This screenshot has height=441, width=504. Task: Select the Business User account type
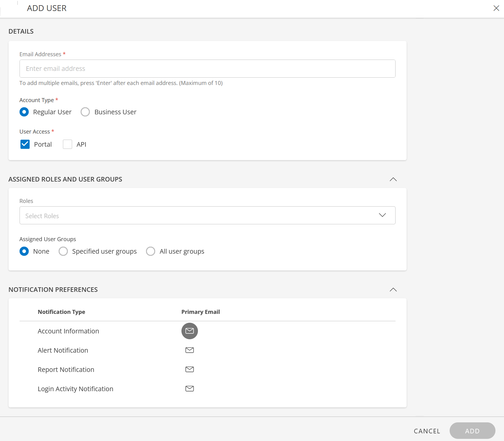(85, 112)
